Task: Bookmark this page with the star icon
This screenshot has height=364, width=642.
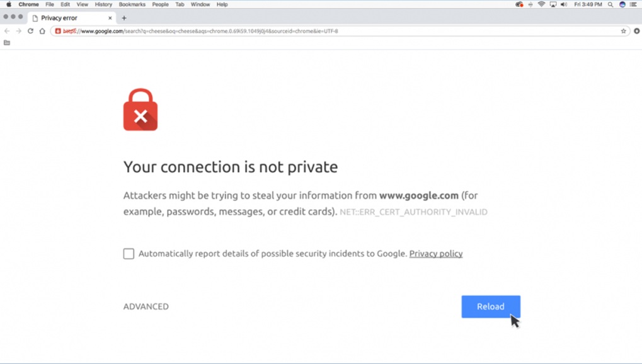Action: [x=624, y=31]
